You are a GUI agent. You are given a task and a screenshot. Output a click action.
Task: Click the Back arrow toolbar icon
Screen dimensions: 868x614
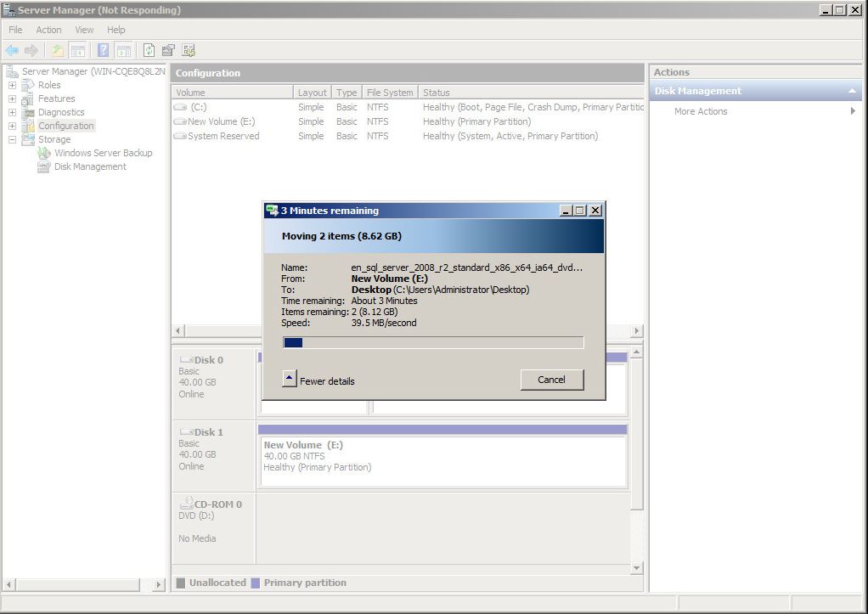tap(12, 51)
